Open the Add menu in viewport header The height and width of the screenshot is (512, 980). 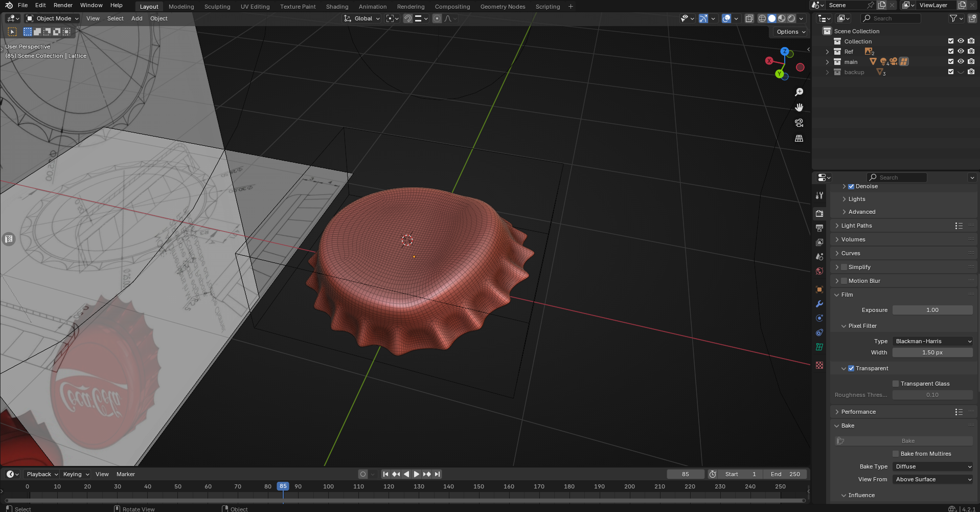coord(136,18)
